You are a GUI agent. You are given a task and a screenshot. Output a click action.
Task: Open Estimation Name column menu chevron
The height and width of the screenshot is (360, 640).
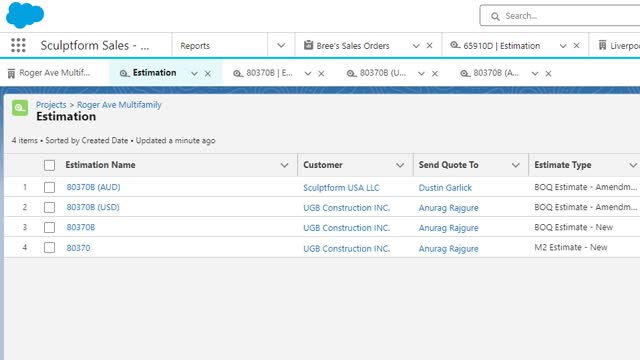point(284,165)
